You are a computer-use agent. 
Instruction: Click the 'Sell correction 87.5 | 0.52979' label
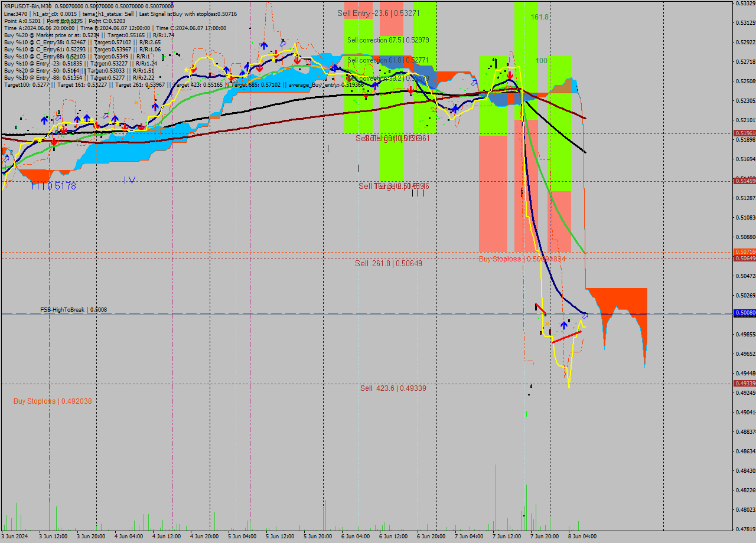tap(388, 40)
